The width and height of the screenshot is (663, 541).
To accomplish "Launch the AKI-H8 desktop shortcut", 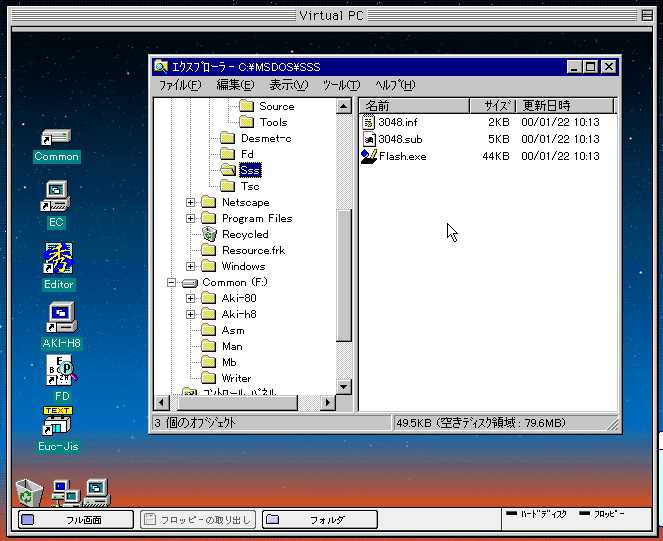I will click(x=62, y=317).
